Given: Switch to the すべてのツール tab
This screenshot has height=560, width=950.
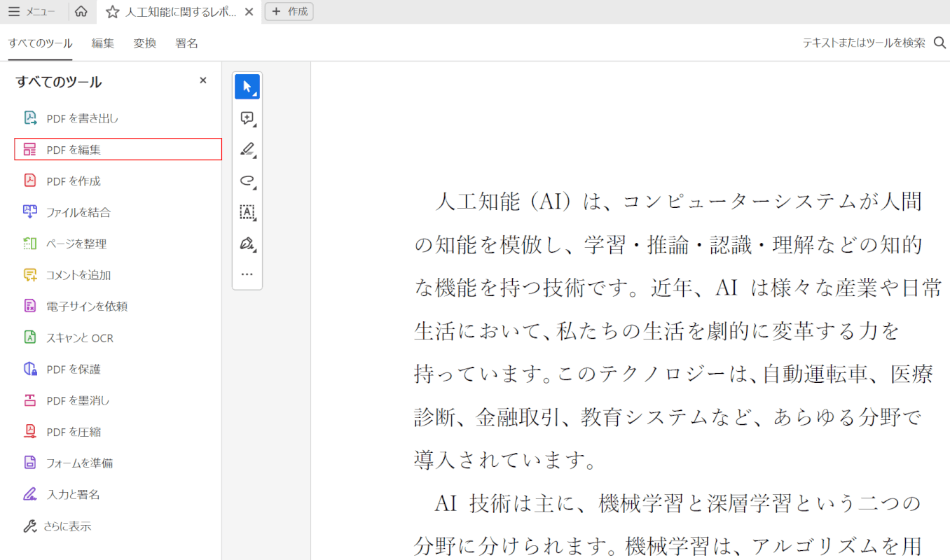Looking at the screenshot, I should click(40, 43).
